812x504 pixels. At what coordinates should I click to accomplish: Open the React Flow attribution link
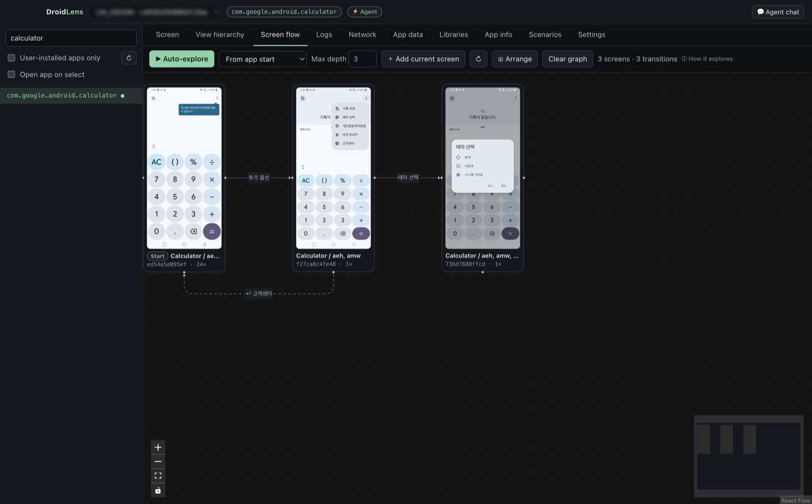coord(795,500)
